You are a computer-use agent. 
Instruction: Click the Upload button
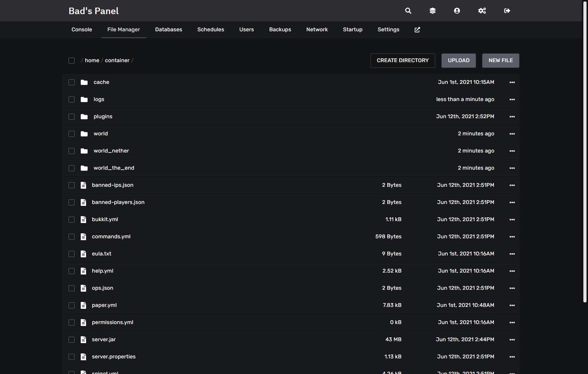(459, 61)
